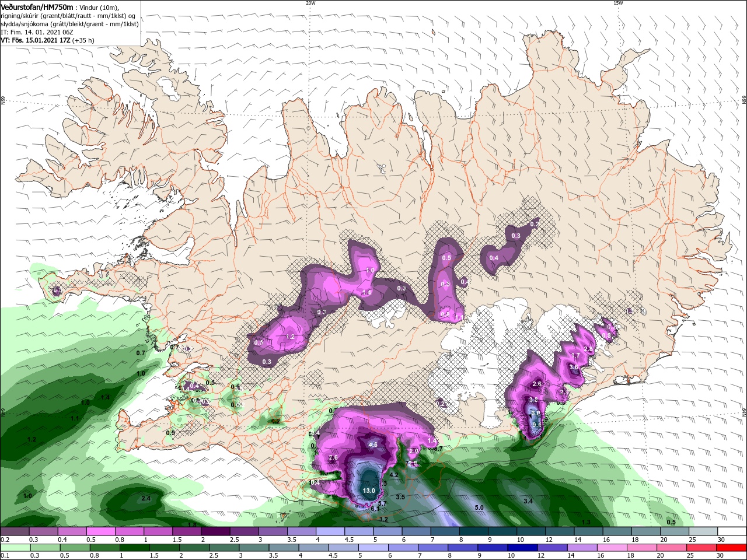Click the Veðurstofan/HM750m title text
The image size is (747, 560).
(37, 6)
